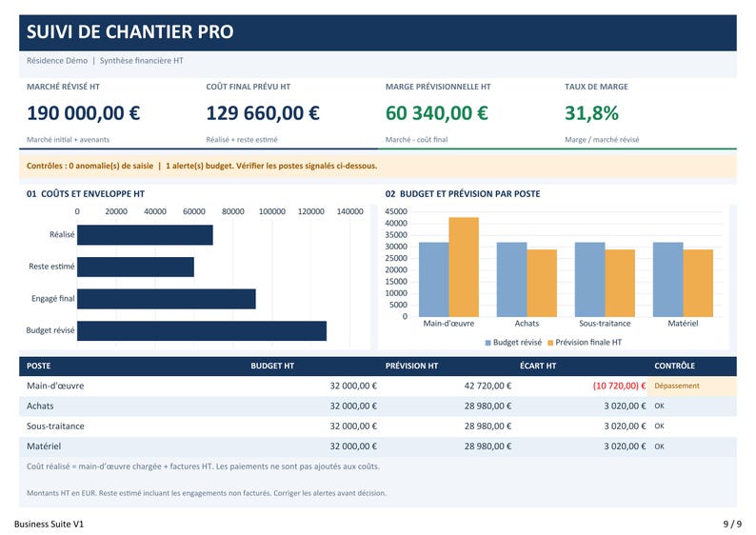756x535 pixels.
Task: Select the Sous-traitance table row name
Action: point(55,426)
